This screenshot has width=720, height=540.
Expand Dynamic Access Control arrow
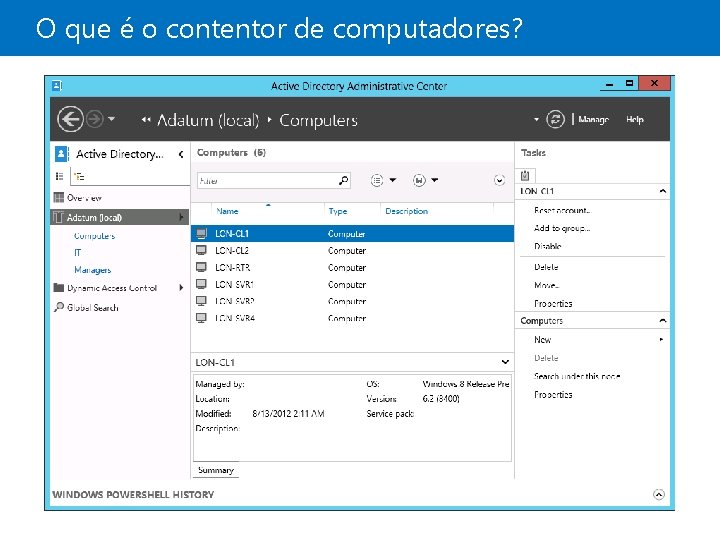point(181,288)
